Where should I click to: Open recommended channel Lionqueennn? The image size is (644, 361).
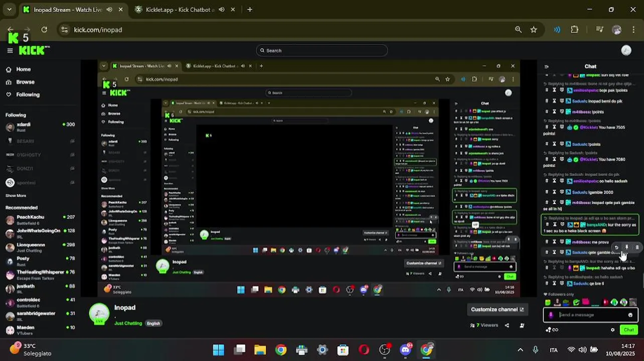[40, 247]
